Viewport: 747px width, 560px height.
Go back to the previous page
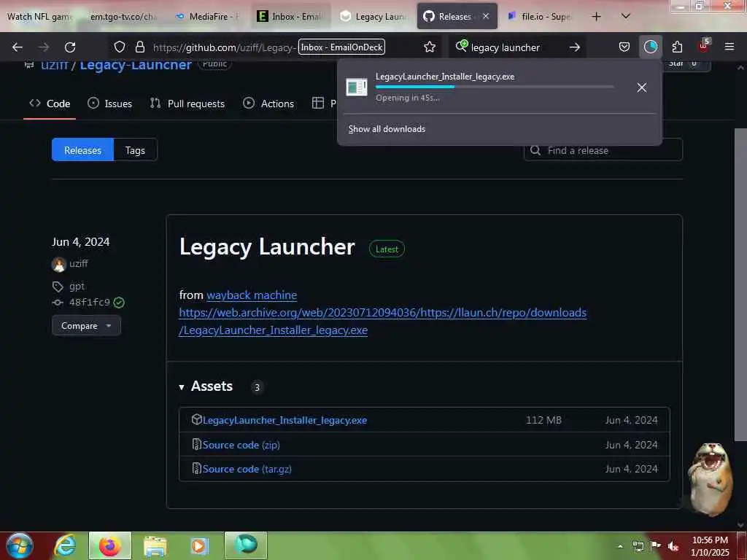click(x=18, y=47)
